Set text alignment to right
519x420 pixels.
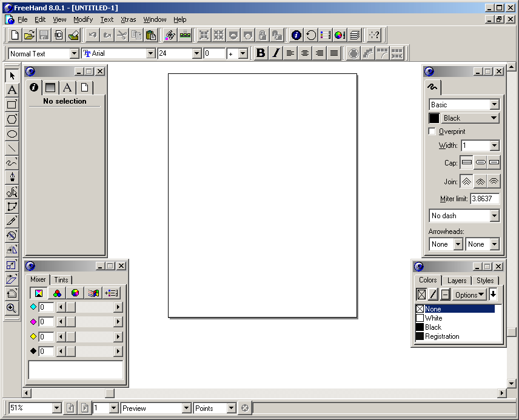[320, 53]
